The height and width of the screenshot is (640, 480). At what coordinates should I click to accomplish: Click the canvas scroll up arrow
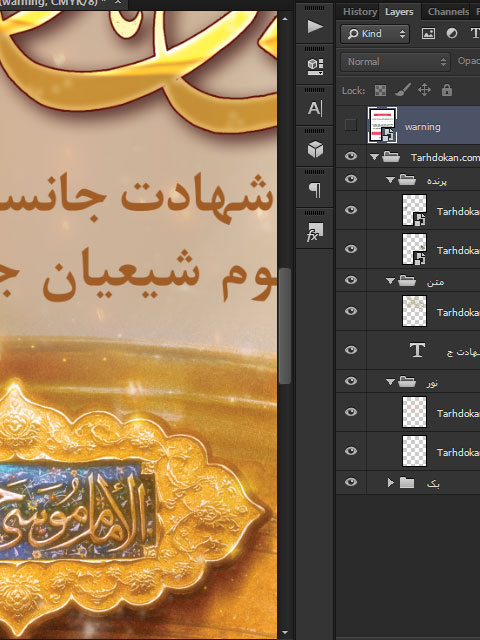285,19
